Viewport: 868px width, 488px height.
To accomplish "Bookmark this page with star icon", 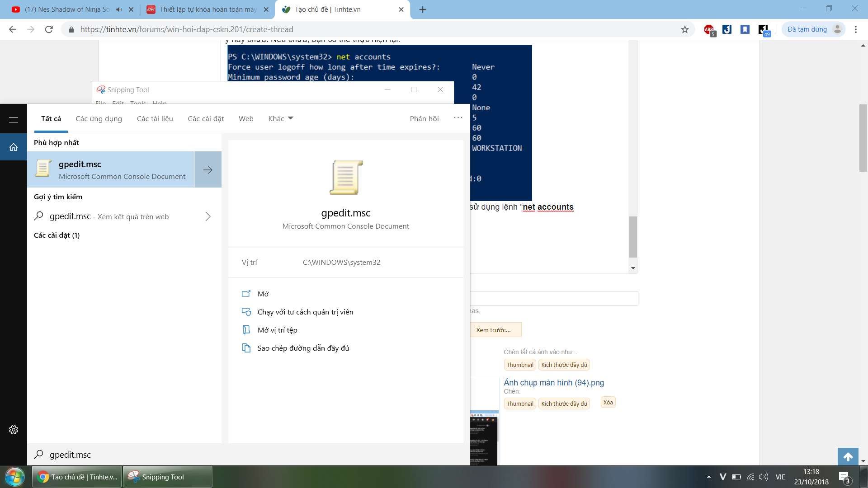I will click(685, 29).
